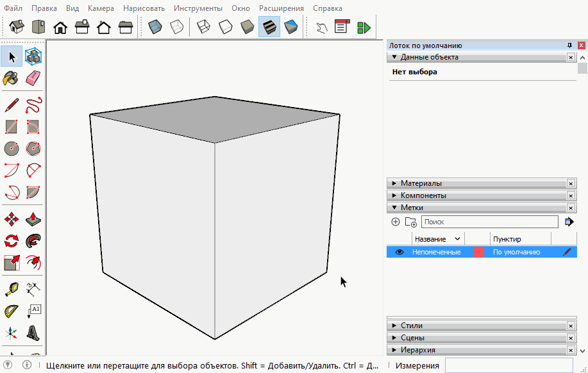Click the Move tool with red arrows
588x373 pixels.
11,220
